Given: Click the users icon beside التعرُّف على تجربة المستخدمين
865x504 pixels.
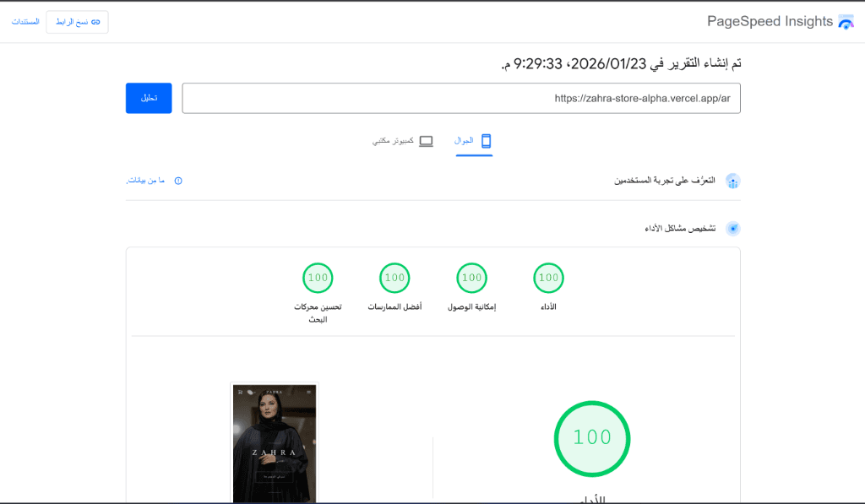Looking at the screenshot, I should point(732,181).
